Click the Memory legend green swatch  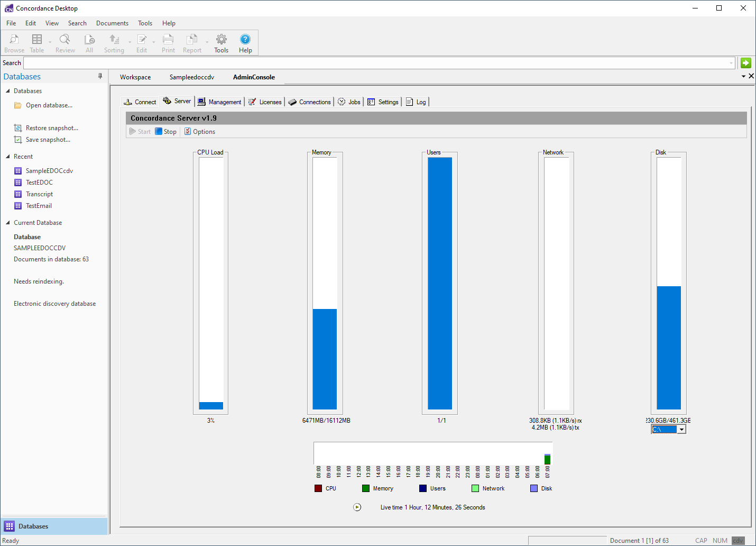pyautogui.click(x=366, y=488)
